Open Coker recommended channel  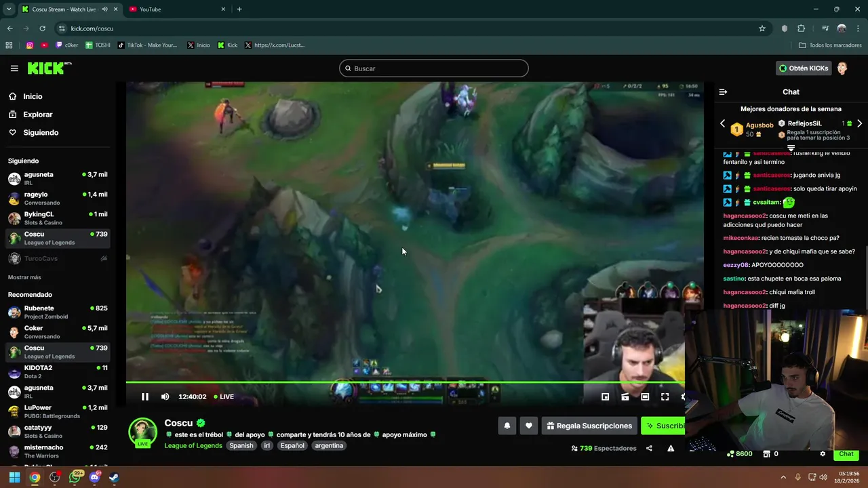point(58,332)
